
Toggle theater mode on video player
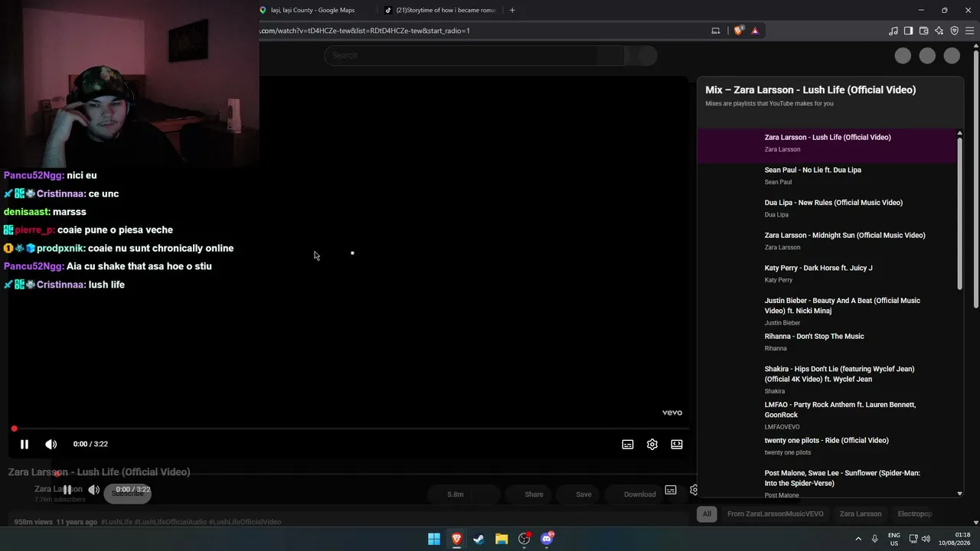coord(677,444)
